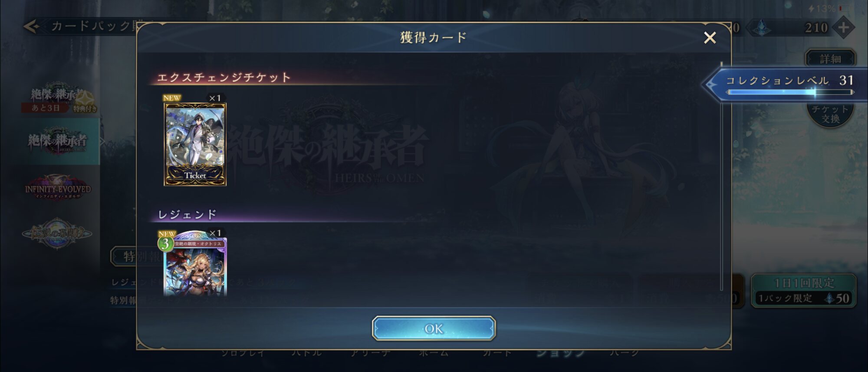Buy the 1日1回限定 one-pack offer
This screenshot has height=372, width=868.
(x=804, y=290)
